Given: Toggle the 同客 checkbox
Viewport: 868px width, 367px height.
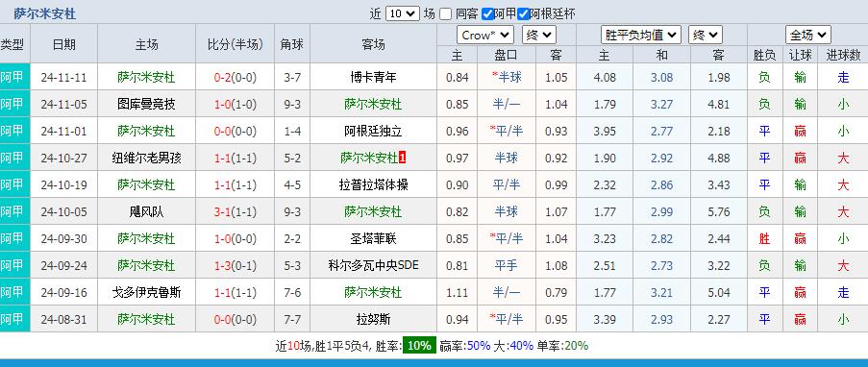Looking at the screenshot, I should click(x=446, y=13).
